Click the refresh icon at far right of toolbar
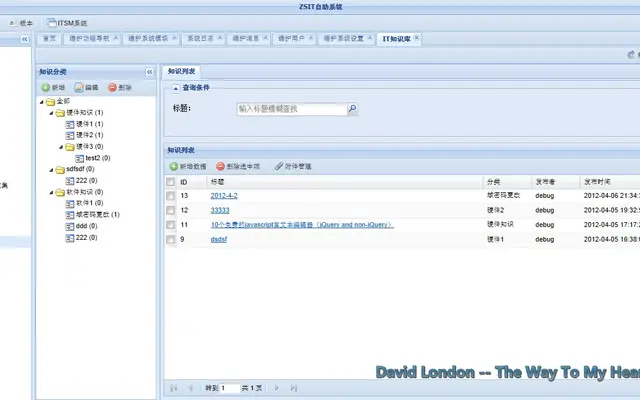 tap(631, 55)
